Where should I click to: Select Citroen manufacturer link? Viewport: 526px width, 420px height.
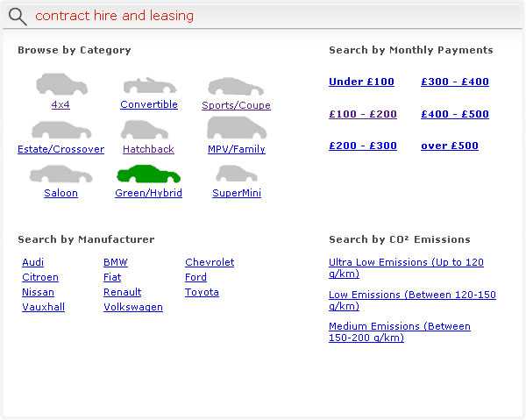point(40,277)
